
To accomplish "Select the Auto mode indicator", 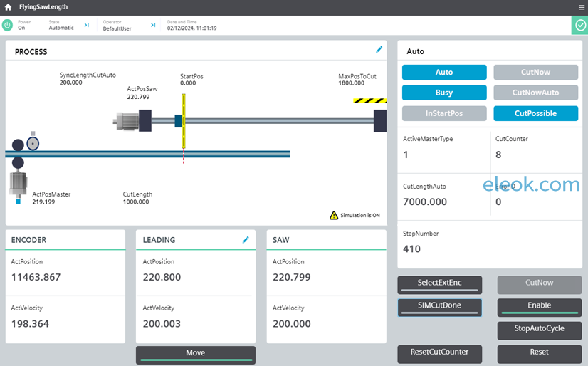I will coord(444,73).
